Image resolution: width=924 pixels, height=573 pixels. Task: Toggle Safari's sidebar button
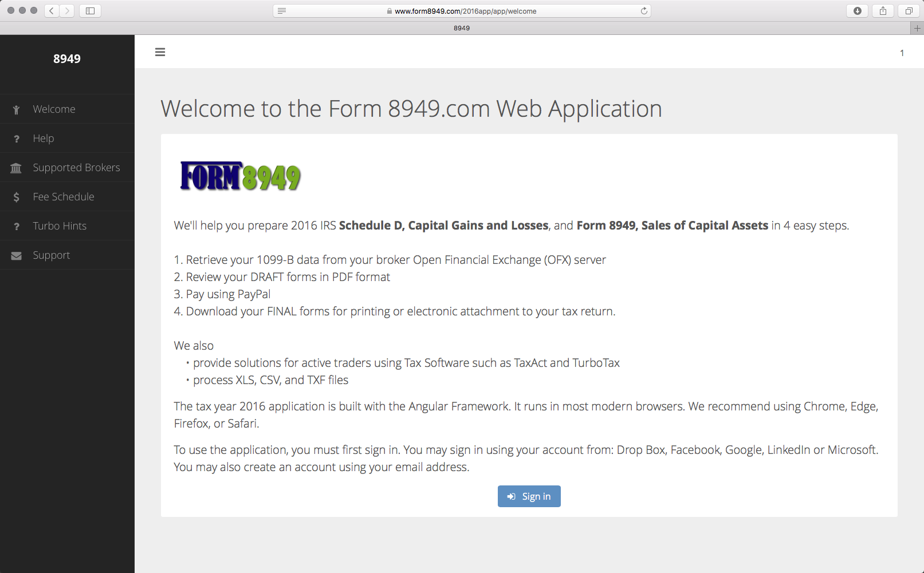click(90, 11)
